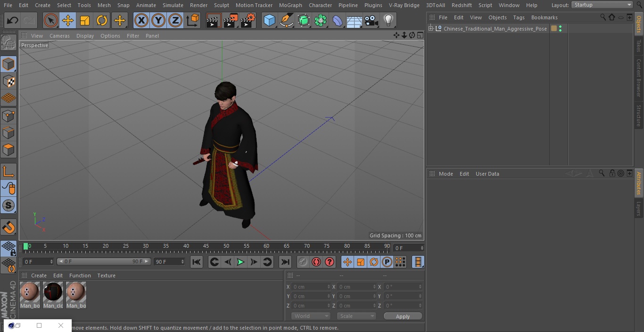The image size is (644, 332).
Task: Open Attributes User Data menu
Action: 487,174
